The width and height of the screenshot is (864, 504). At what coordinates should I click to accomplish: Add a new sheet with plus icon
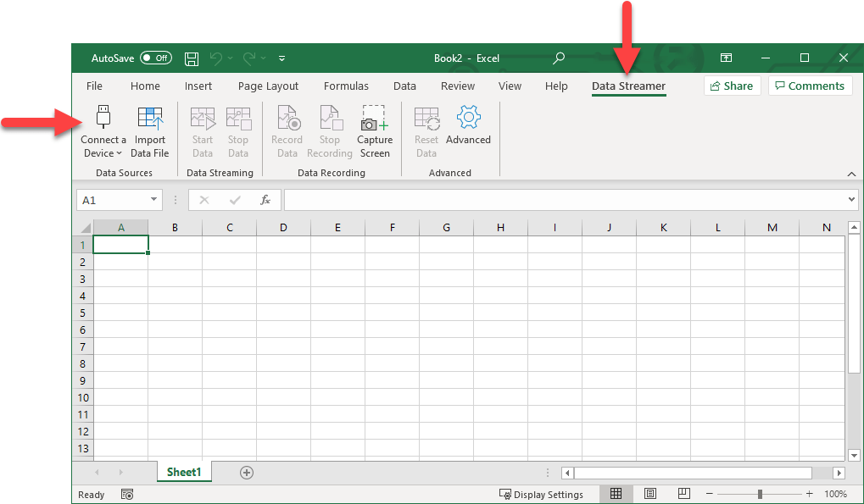[x=246, y=473]
